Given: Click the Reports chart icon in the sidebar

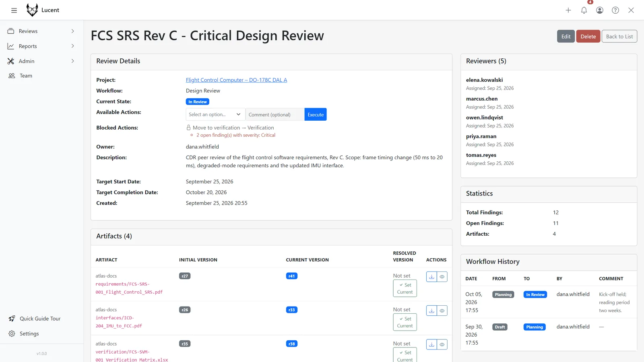Looking at the screenshot, I should 11,46.
